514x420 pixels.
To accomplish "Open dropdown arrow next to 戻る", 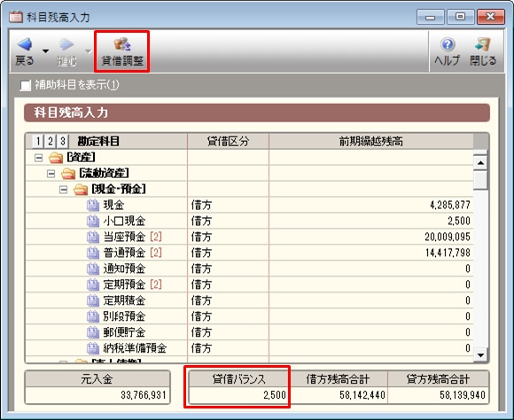I will (45, 51).
